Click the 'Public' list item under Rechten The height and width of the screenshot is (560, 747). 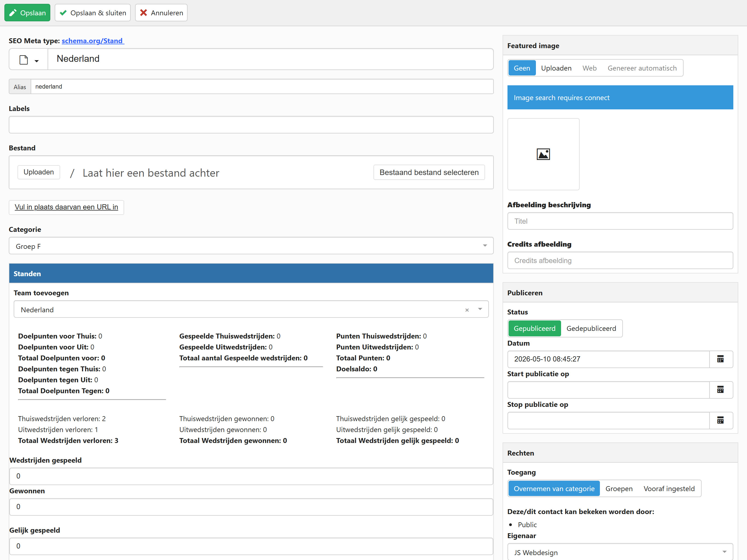tap(527, 524)
